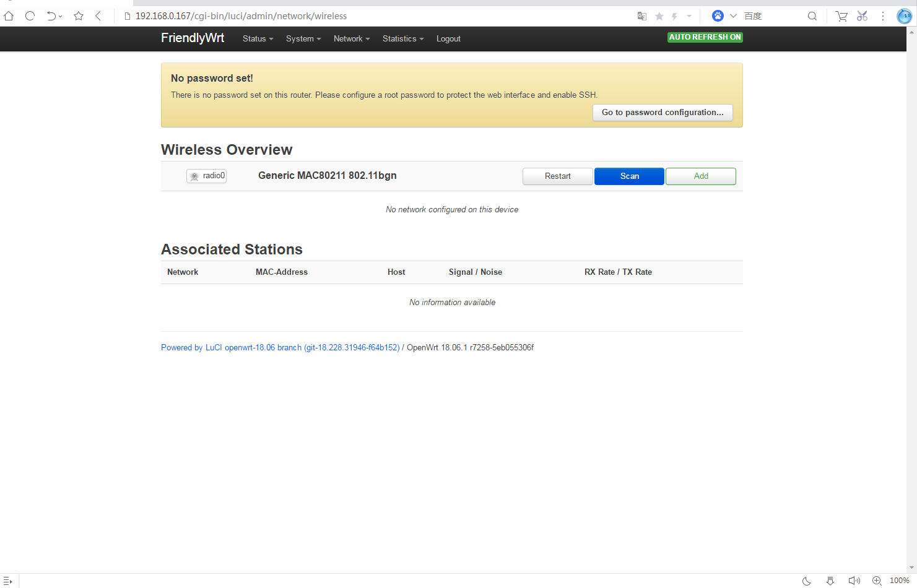Open the System dropdown menu
Viewport: 917px width, 588px height.
(x=303, y=38)
